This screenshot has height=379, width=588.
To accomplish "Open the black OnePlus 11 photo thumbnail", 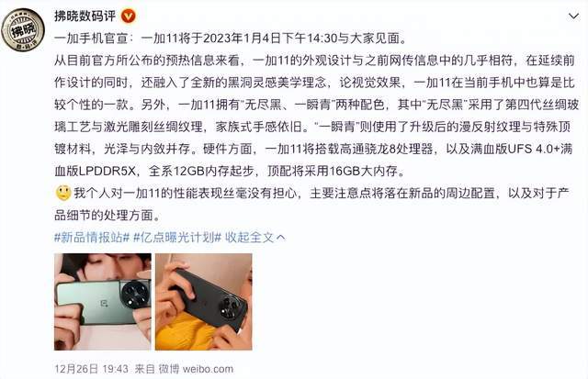I will 204,302.
